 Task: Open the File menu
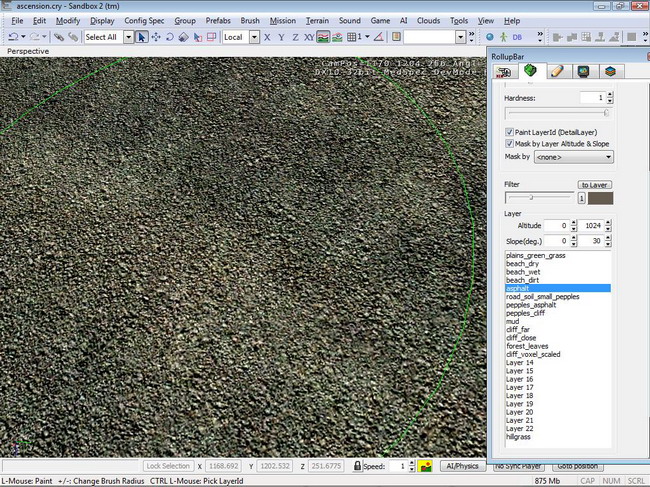17,21
